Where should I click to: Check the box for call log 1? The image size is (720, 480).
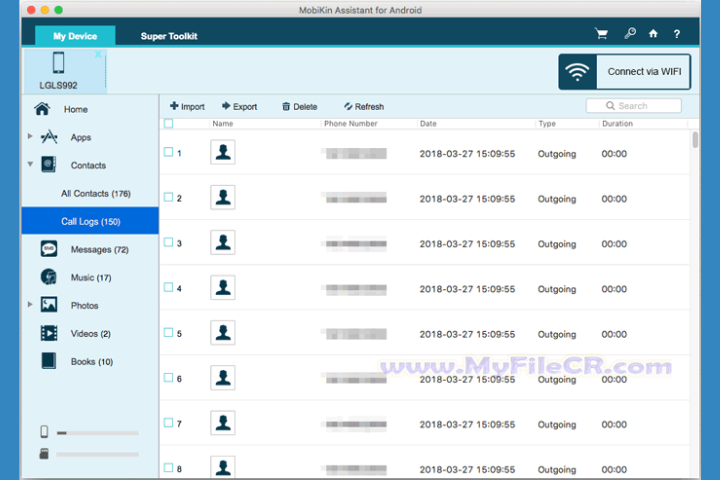[x=169, y=152]
